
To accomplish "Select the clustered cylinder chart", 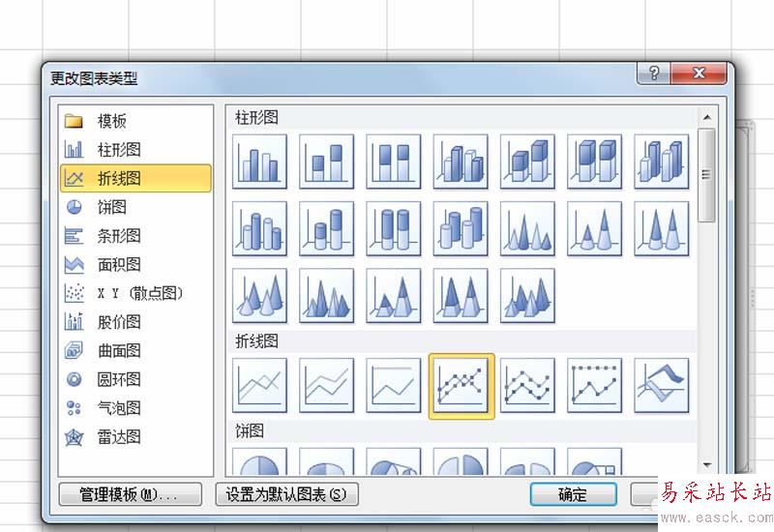I will point(259,228).
